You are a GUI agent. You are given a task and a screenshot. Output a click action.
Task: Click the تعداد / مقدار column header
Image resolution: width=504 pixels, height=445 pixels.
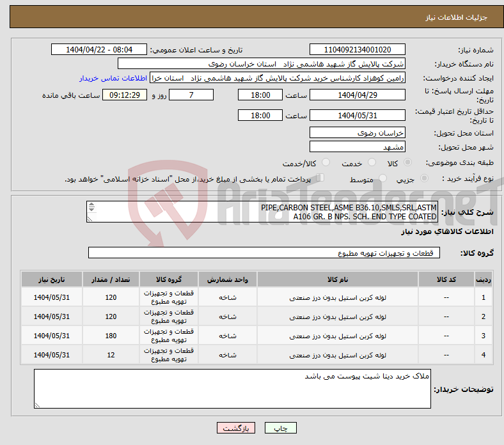pyautogui.click(x=111, y=279)
